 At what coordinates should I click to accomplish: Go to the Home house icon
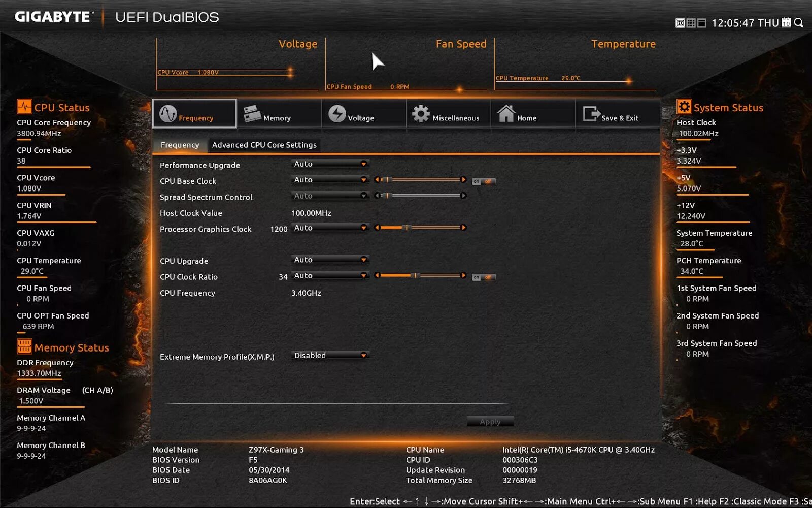point(506,113)
